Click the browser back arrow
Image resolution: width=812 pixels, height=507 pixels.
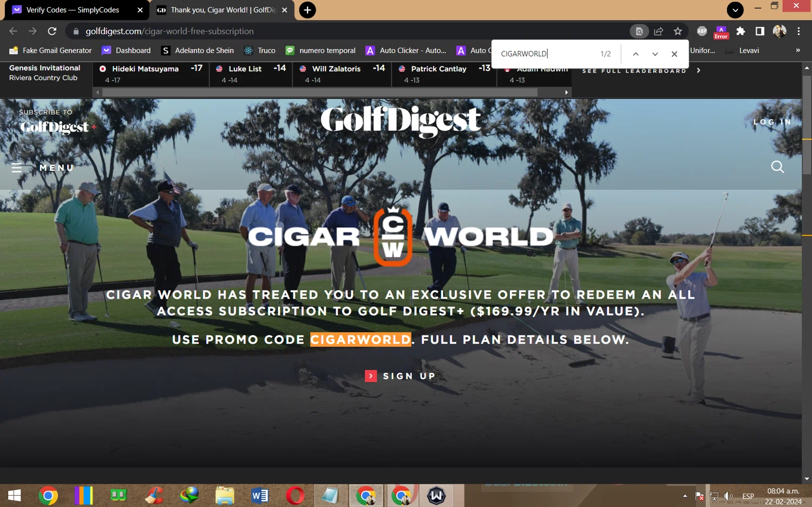click(x=14, y=31)
